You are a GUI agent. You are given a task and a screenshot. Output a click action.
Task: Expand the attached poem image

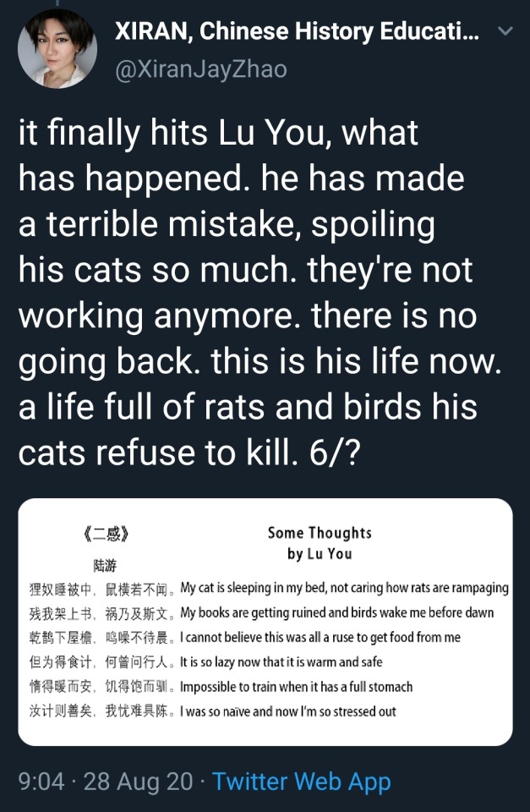tap(265, 622)
